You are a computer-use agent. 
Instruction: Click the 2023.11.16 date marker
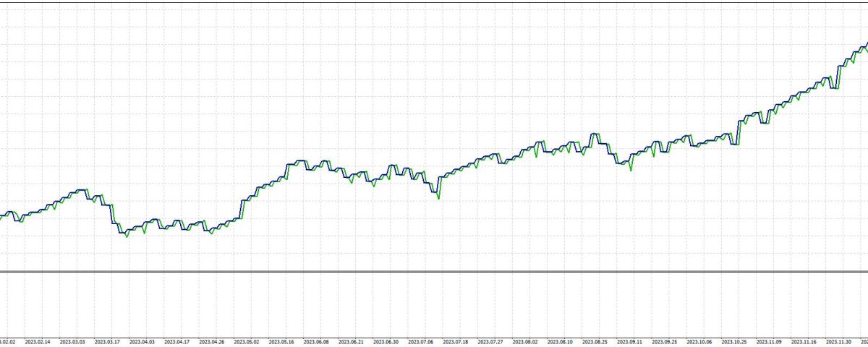pos(804,342)
